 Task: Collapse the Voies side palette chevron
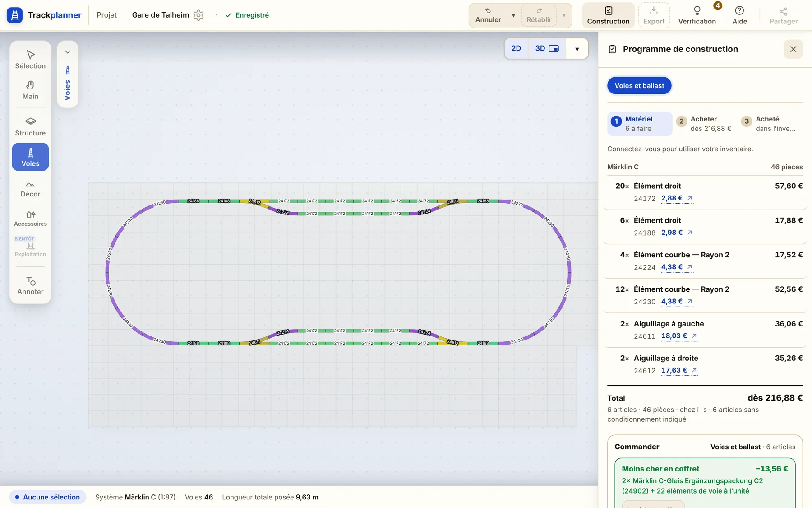tap(68, 52)
